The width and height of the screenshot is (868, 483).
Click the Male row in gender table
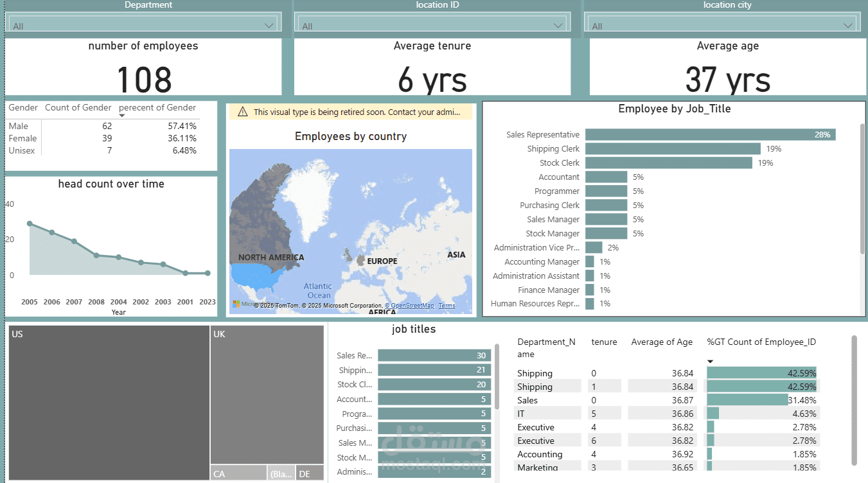(103, 127)
